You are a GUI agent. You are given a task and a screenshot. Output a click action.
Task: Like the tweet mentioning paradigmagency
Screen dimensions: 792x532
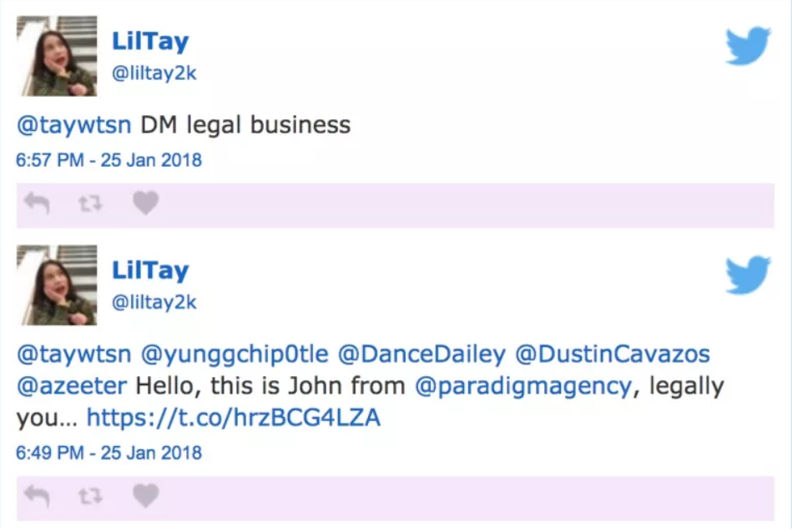[x=146, y=496]
